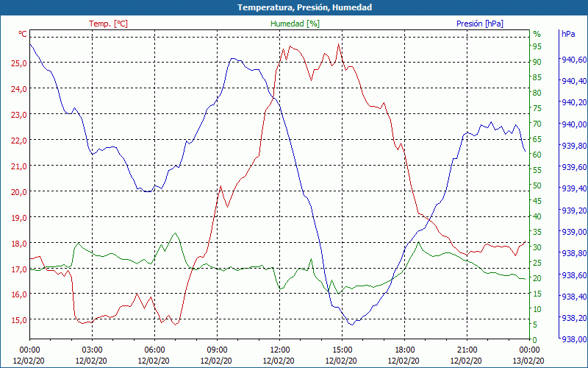588x368 pixels.
Task: Select the blue 'Presión [hPa]' legend label
Action: click(x=480, y=24)
